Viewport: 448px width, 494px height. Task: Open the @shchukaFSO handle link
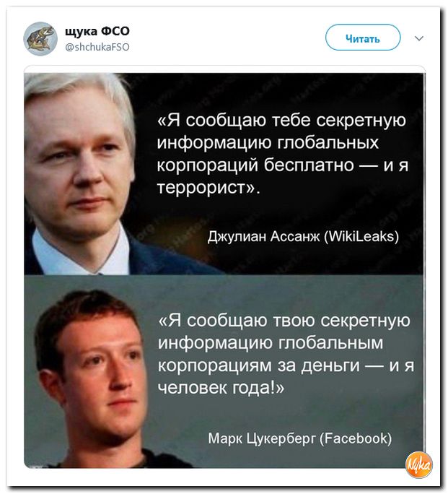(x=97, y=47)
